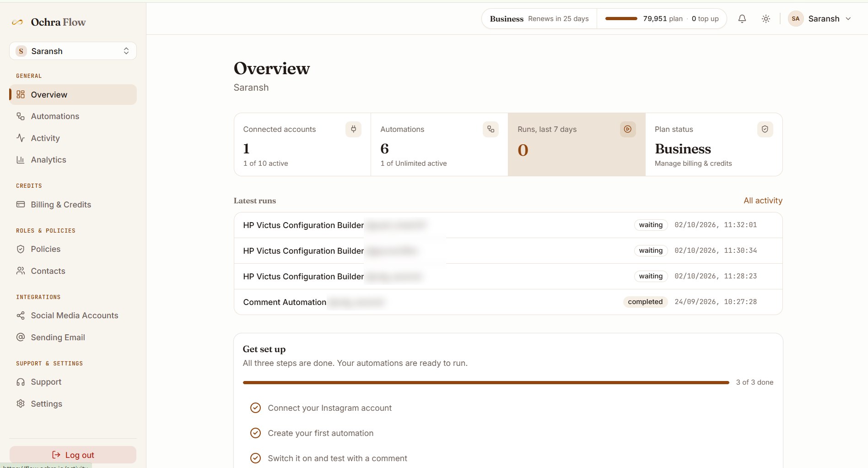Open the Business plan renewal pill
Viewport: 868px width, 468px height.
point(539,19)
